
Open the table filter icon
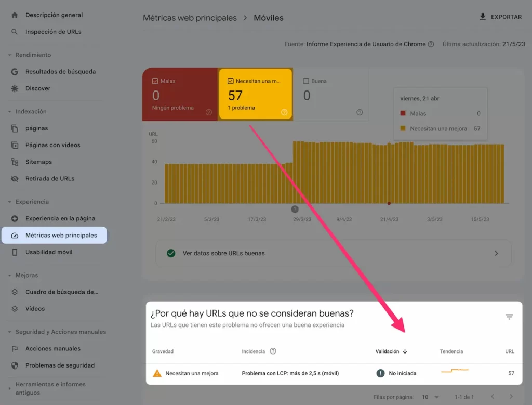[x=509, y=316]
